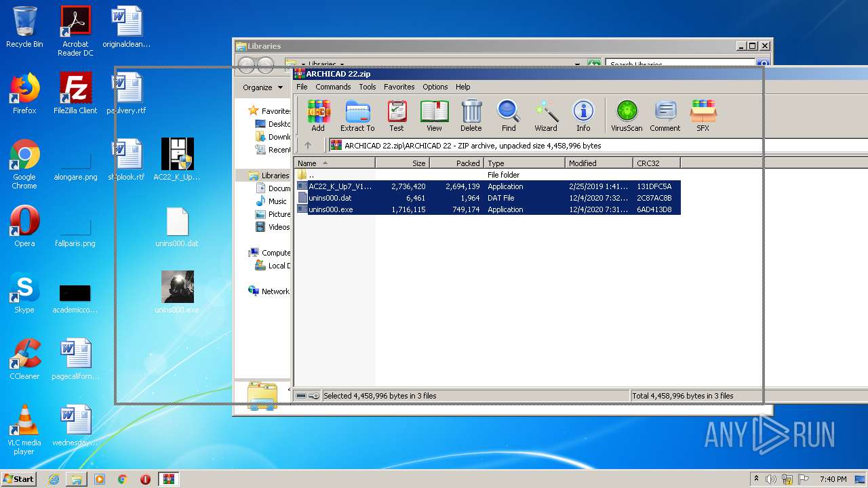This screenshot has height=488, width=868.
Task: Open the Commands menu
Action: (x=333, y=87)
